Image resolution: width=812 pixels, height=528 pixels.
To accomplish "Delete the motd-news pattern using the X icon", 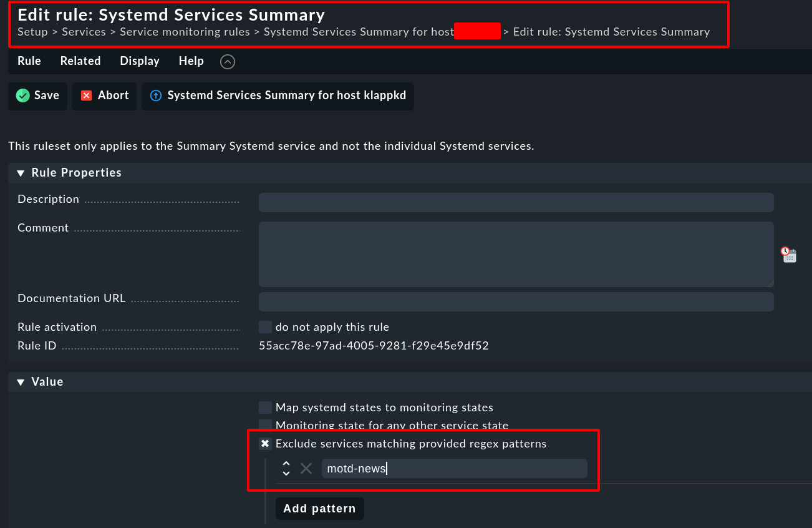I will click(x=306, y=468).
